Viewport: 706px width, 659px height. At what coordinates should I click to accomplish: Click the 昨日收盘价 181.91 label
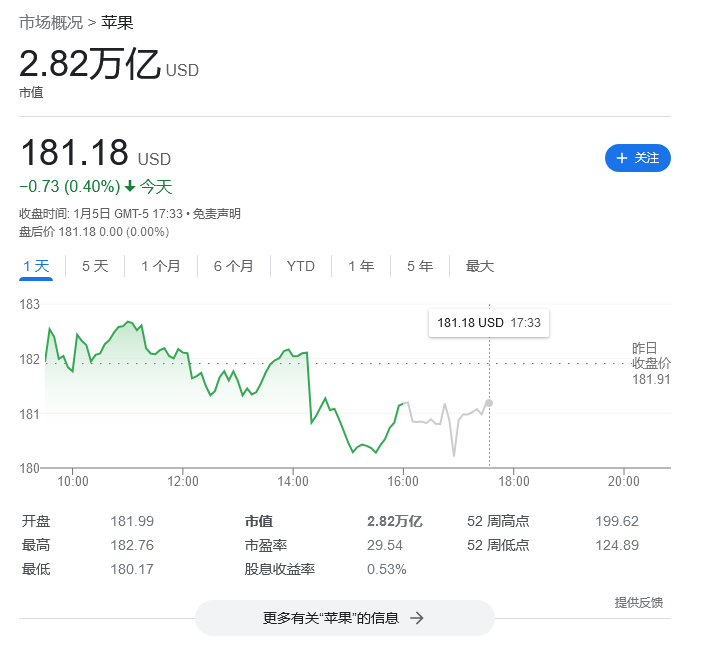(651, 363)
